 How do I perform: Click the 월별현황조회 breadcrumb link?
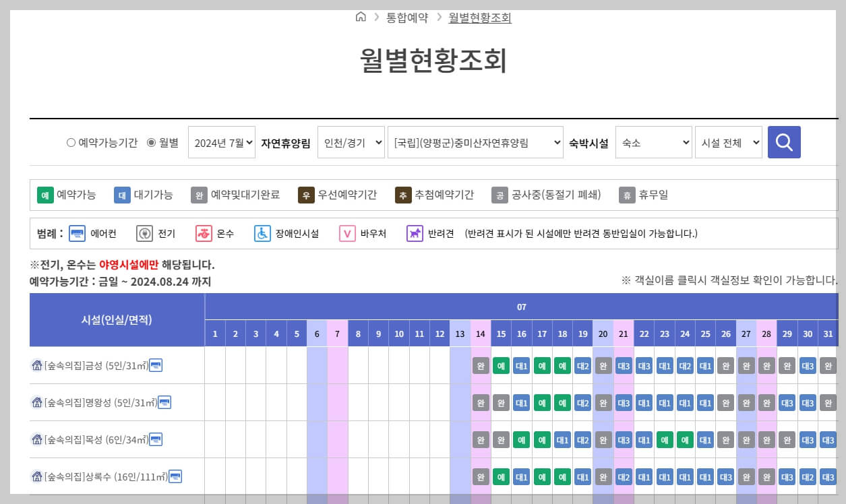[480, 18]
